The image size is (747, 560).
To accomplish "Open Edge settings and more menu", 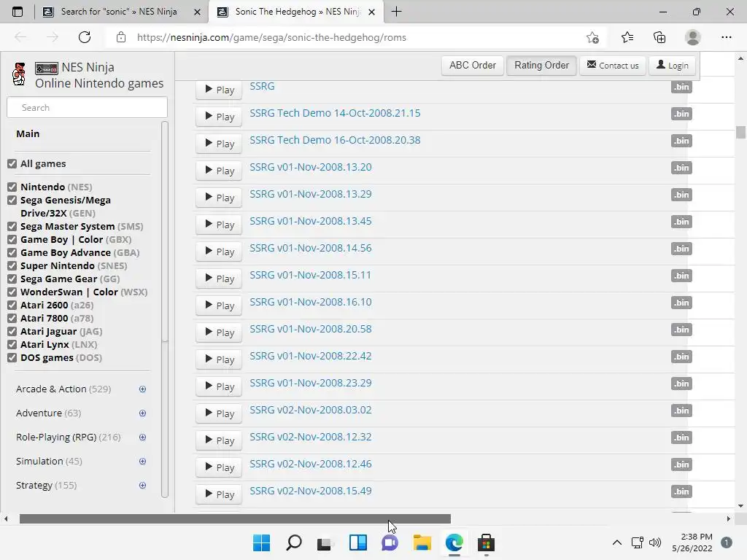I will 726,37.
